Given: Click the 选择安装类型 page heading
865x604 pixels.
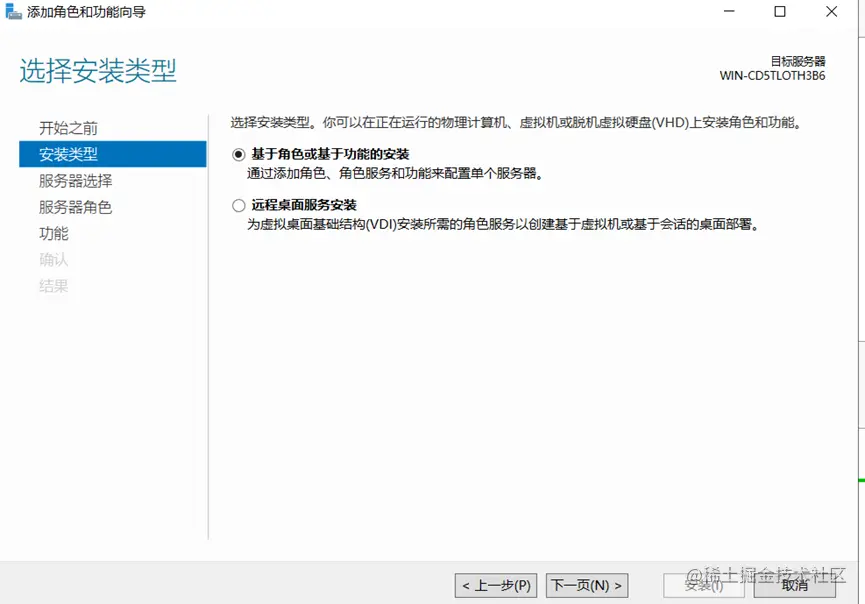Looking at the screenshot, I should coord(98,71).
